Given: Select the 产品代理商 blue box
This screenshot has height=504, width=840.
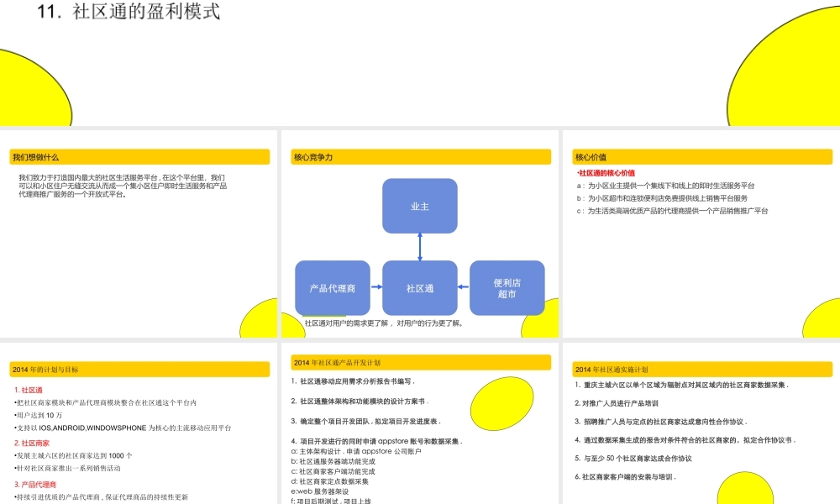Looking at the screenshot, I should [333, 286].
